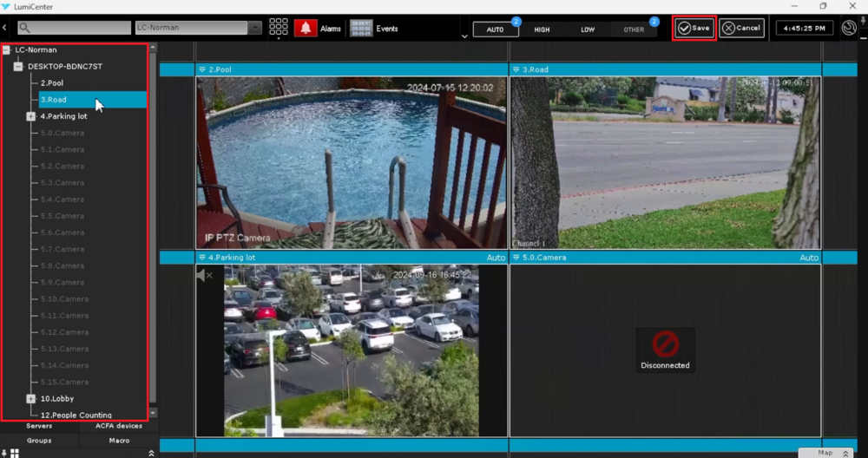Select the AUTO stream quality mode
The width and height of the screenshot is (868, 458).
[x=495, y=29]
